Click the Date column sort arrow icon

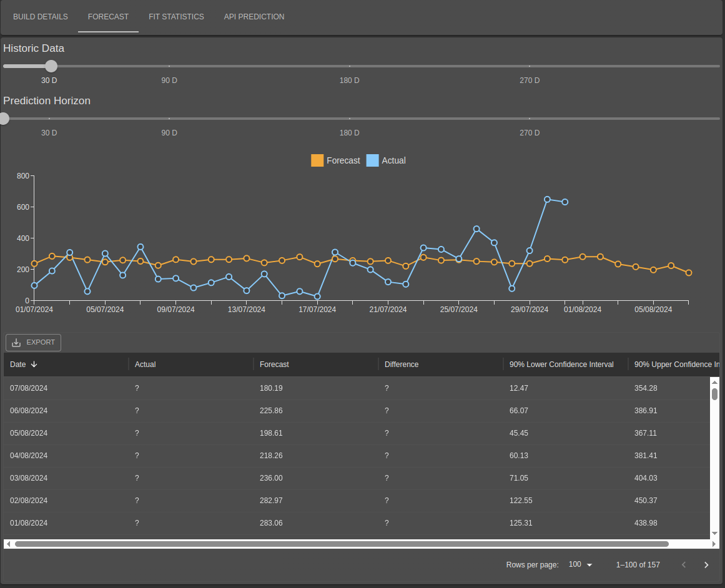(x=34, y=365)
